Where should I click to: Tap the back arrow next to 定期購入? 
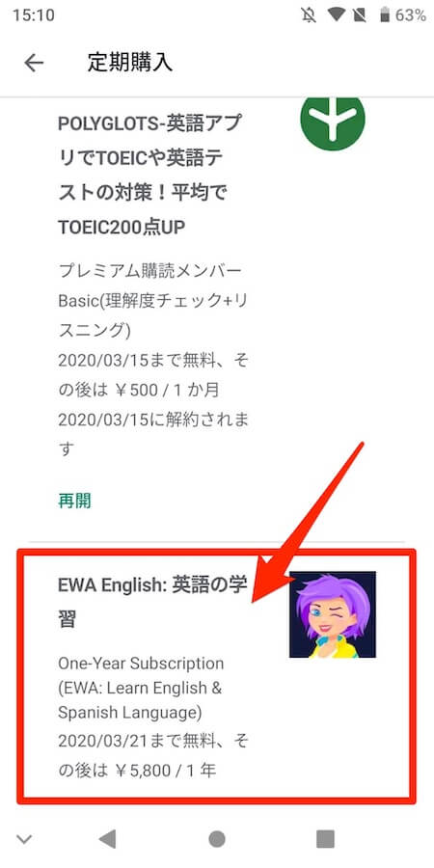point(34,63)
